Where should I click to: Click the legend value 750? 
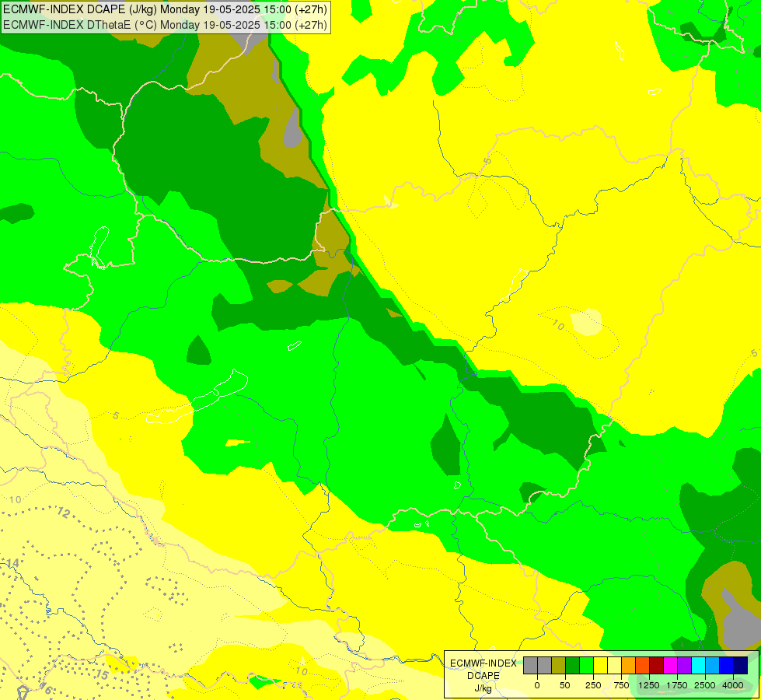[621, 685]
